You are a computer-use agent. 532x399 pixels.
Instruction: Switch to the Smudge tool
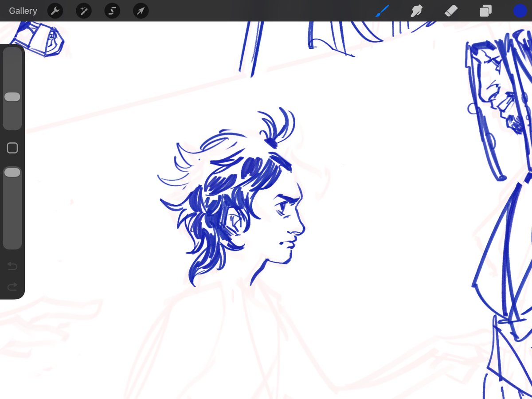pos(417,11)
